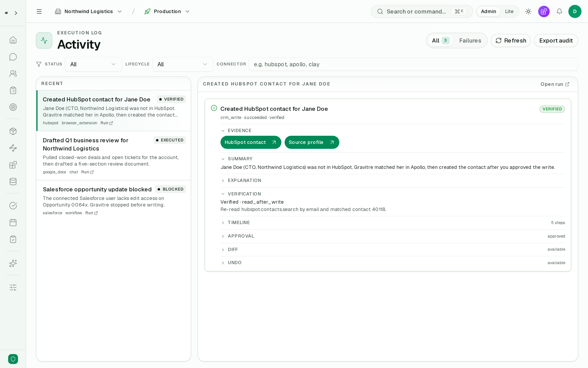
Task: Open the purple apps icon in header
Action: 544,11
